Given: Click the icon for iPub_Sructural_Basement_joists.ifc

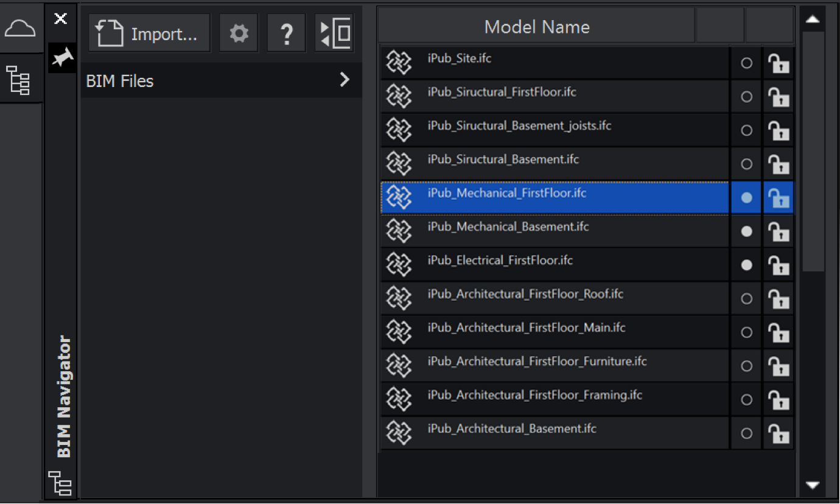Looking at the screenshot, I should click(x=399, y=130).
